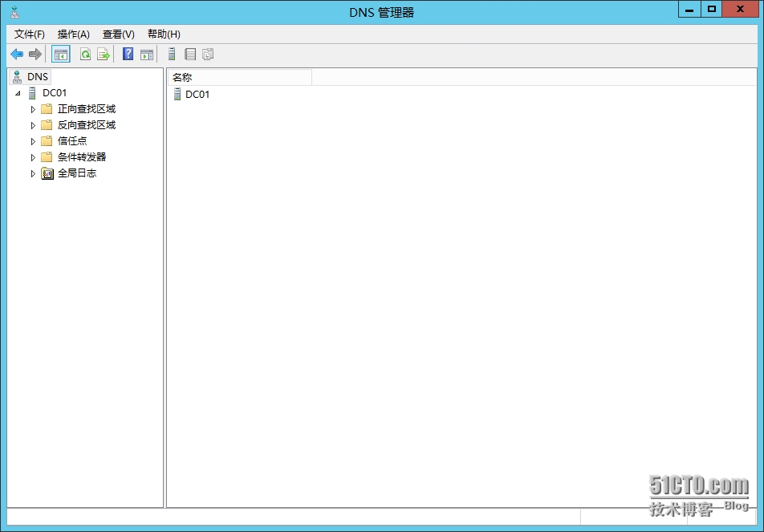Open the 查看(V) menu
764x532 pixels.
[118, 35]
